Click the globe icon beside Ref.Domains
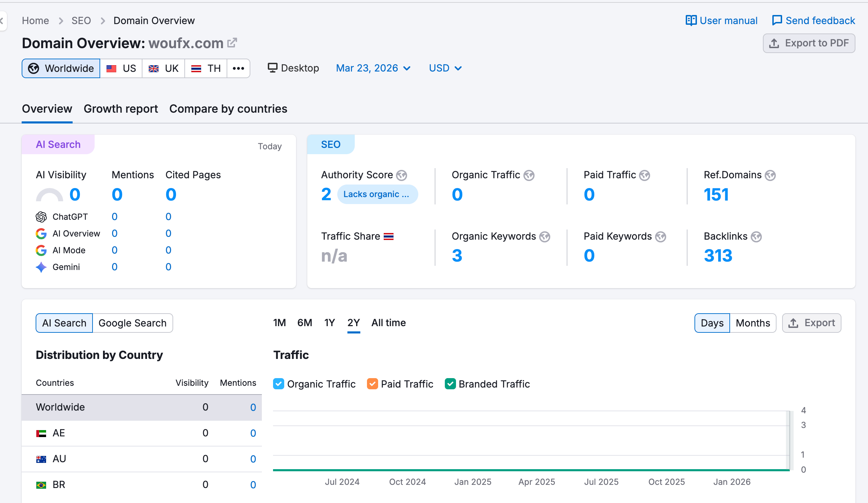This screenshot has width=868, height=503. click(x=770, y=175)
